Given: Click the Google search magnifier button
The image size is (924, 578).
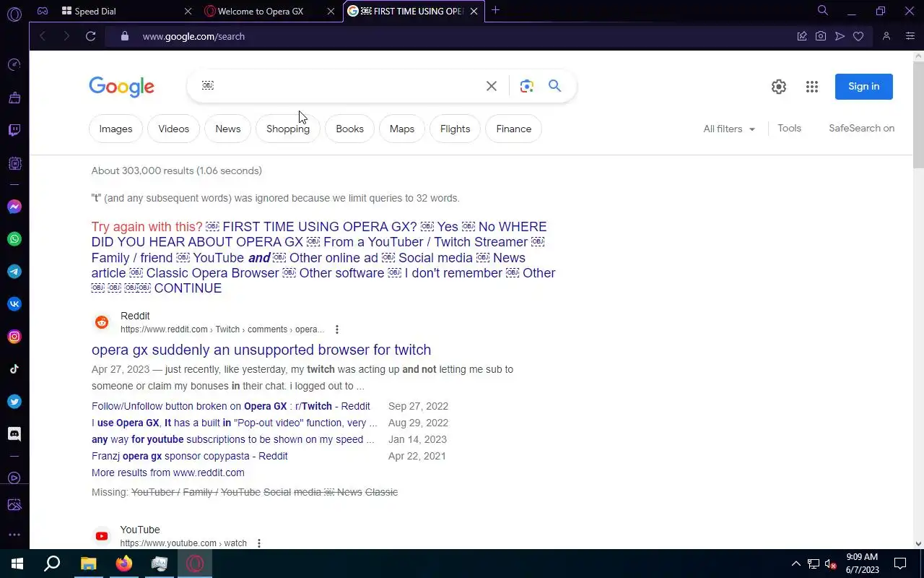Looking at the screenshot, I should tap(554, 86).
